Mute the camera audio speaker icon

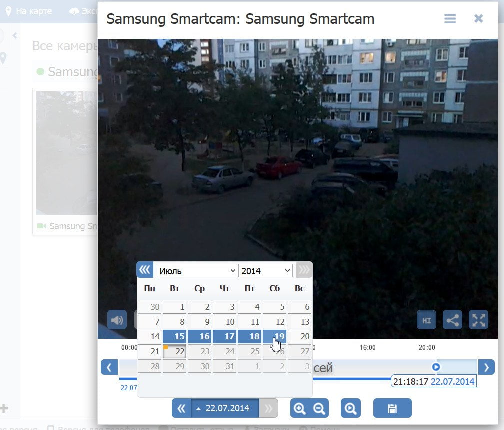(117, 320)
